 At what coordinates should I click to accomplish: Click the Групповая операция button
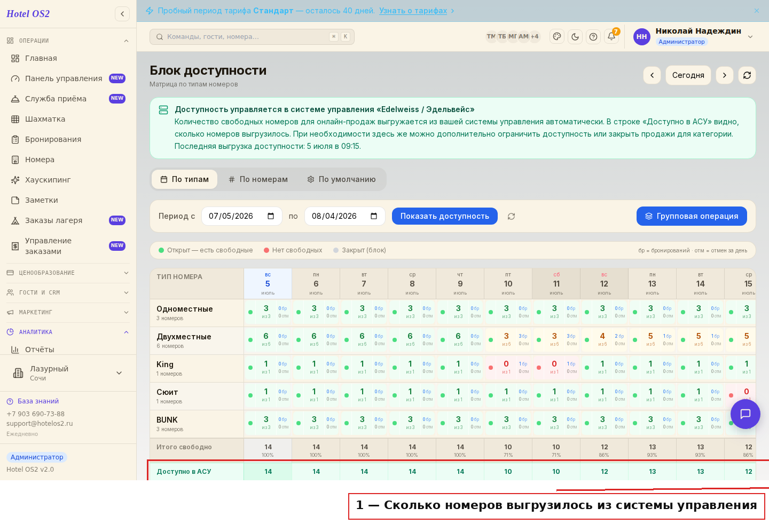tap(692, 216)
